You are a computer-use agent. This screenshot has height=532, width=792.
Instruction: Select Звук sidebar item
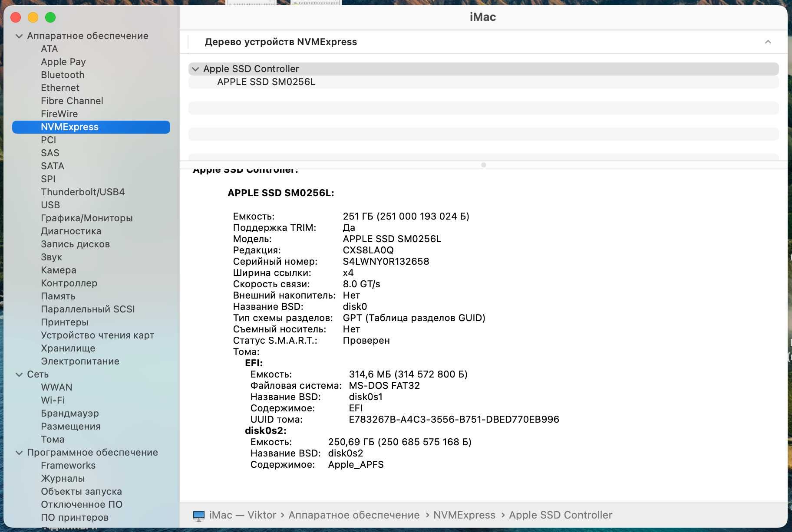coord(52,257)
